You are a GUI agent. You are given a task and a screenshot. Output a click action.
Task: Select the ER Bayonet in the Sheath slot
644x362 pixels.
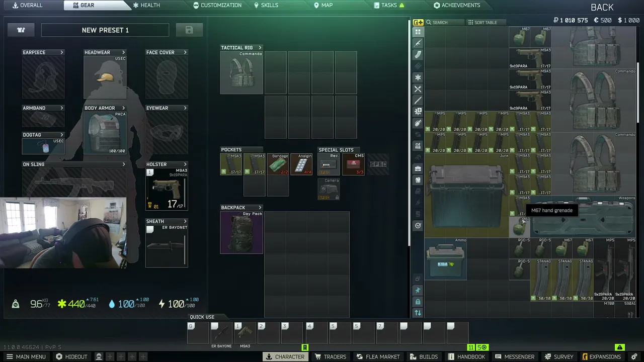point(167,246)
